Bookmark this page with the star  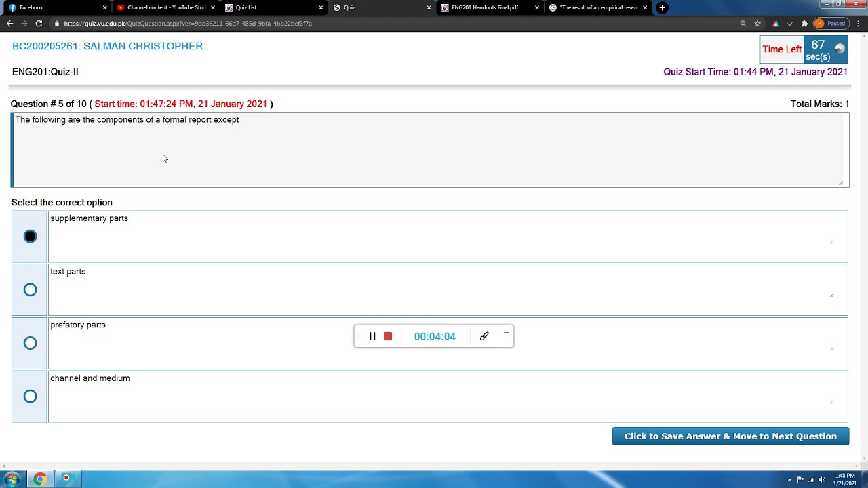tap(757, 23)
